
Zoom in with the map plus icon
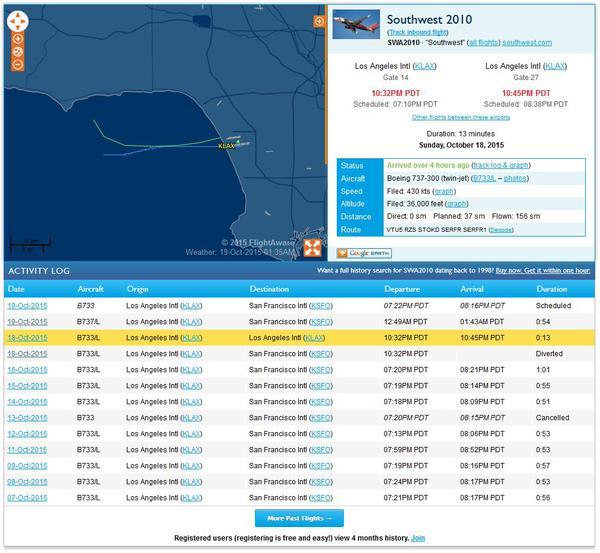pos(18,39)
